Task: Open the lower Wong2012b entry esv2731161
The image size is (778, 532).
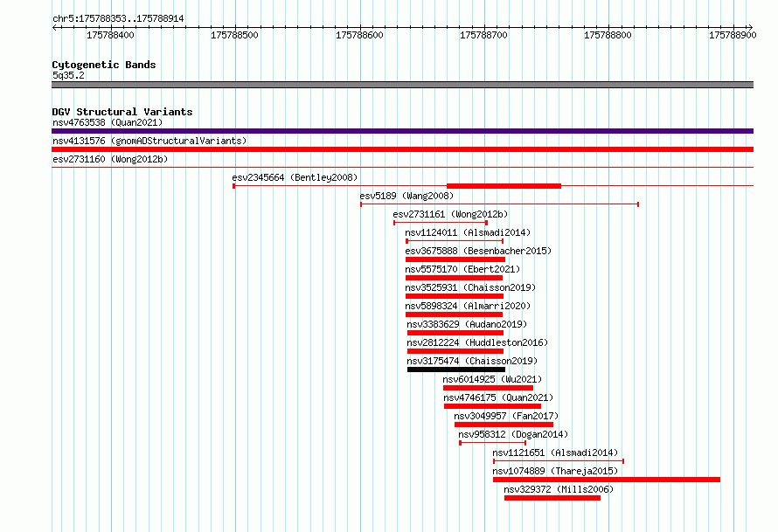Action: click(x=450, y=214)
